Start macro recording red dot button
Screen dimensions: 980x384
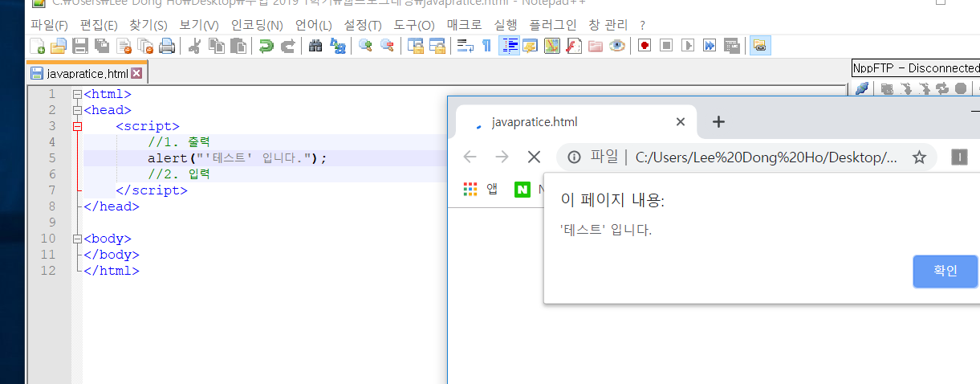click(644, 46)
